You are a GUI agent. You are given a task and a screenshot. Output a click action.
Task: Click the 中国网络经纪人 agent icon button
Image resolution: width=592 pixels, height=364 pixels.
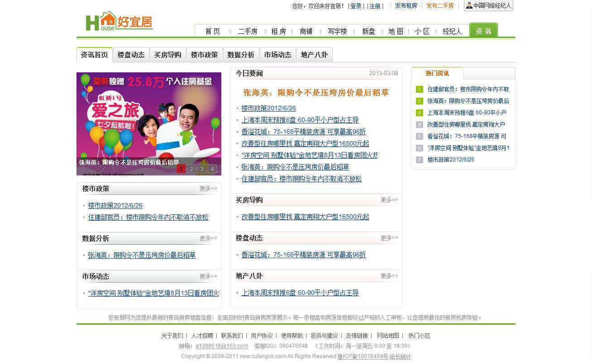click(488, 6)
